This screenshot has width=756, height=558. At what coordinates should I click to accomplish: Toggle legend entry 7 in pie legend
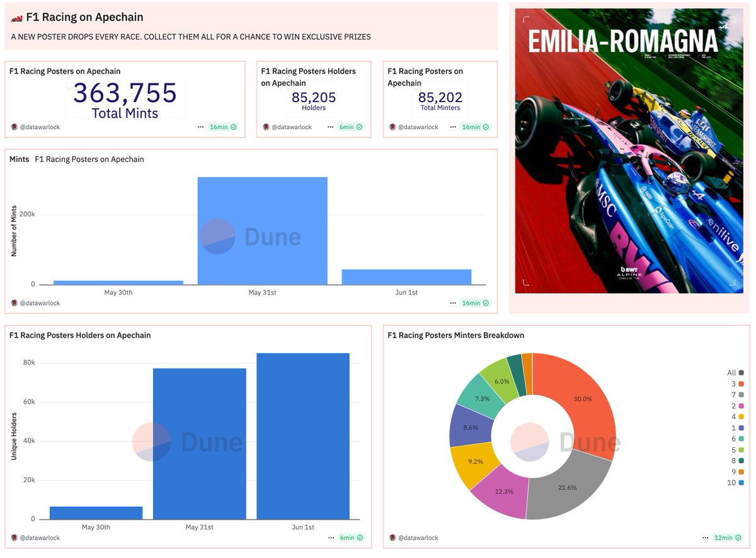tap(738, 395)
